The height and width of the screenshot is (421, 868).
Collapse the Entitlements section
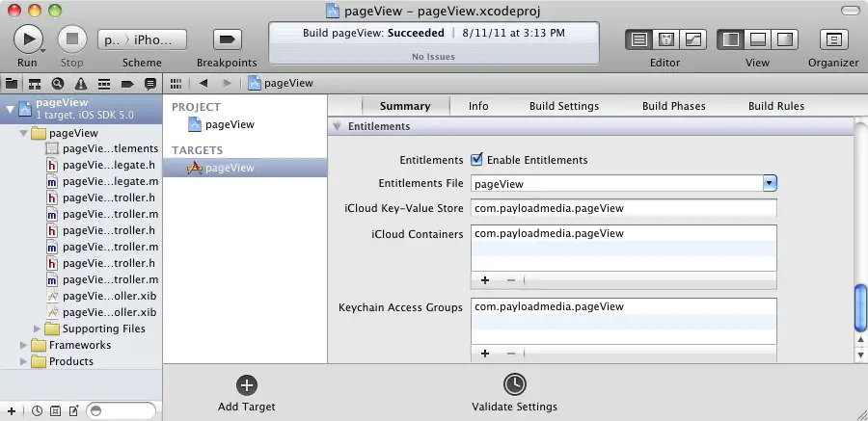tap(338, 126)
